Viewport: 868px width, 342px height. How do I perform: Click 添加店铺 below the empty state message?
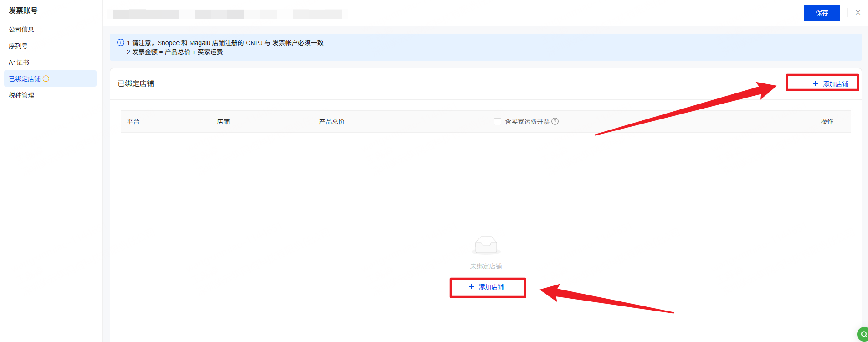487,287
